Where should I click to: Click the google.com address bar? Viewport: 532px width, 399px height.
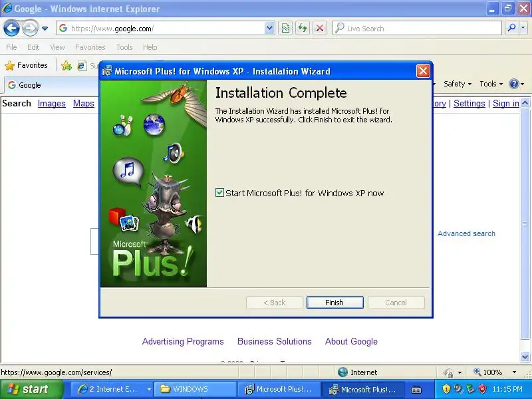(165, 29)
